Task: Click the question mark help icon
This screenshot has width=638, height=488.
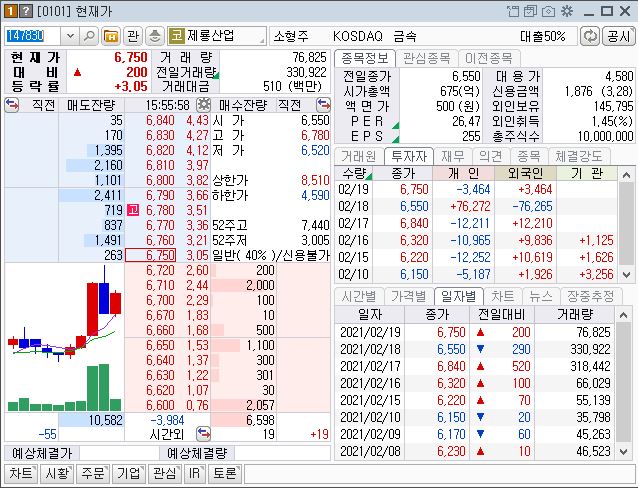Action: (x=26, y=11)
